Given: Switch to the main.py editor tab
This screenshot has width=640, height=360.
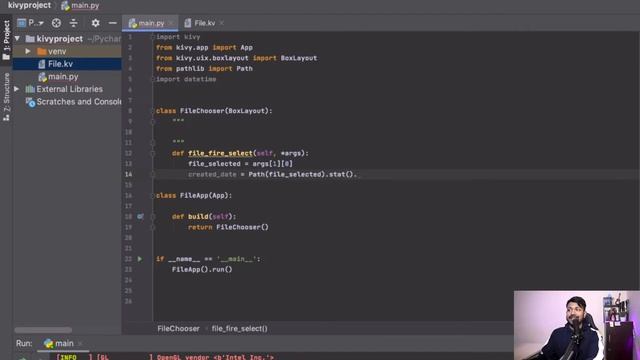Looking at the screenshot, I should tap(151, 23).
